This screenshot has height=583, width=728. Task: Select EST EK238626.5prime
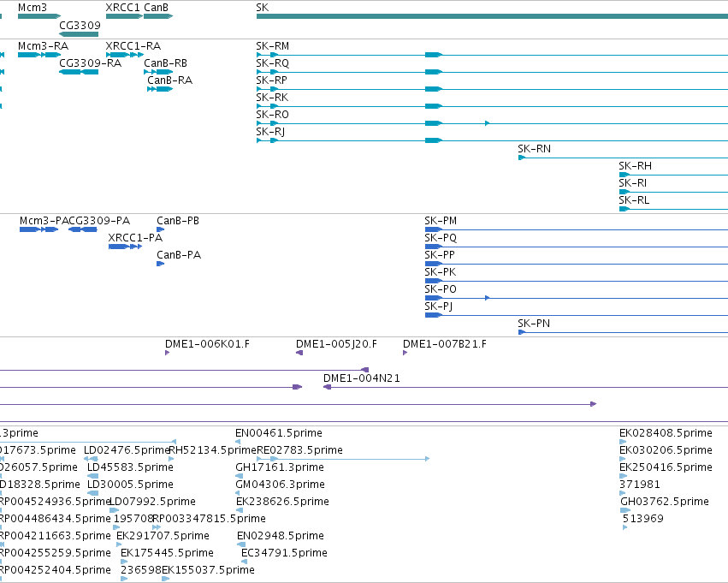point(240,510)
